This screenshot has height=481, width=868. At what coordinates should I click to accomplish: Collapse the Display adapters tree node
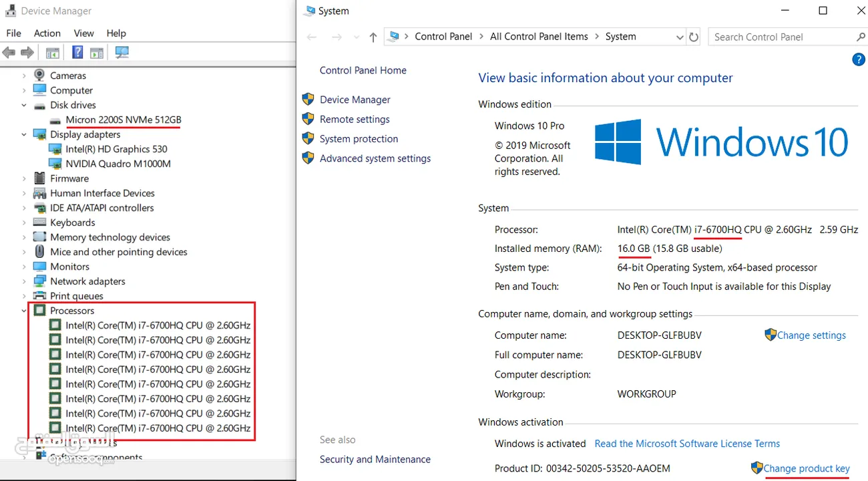point(24,134)
